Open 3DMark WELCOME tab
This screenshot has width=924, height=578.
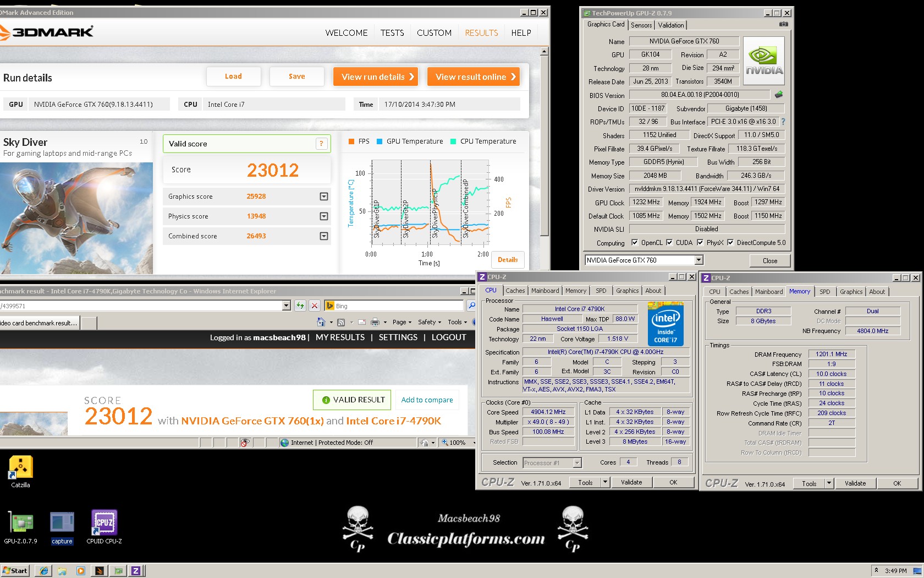click(x=346, y=33)
